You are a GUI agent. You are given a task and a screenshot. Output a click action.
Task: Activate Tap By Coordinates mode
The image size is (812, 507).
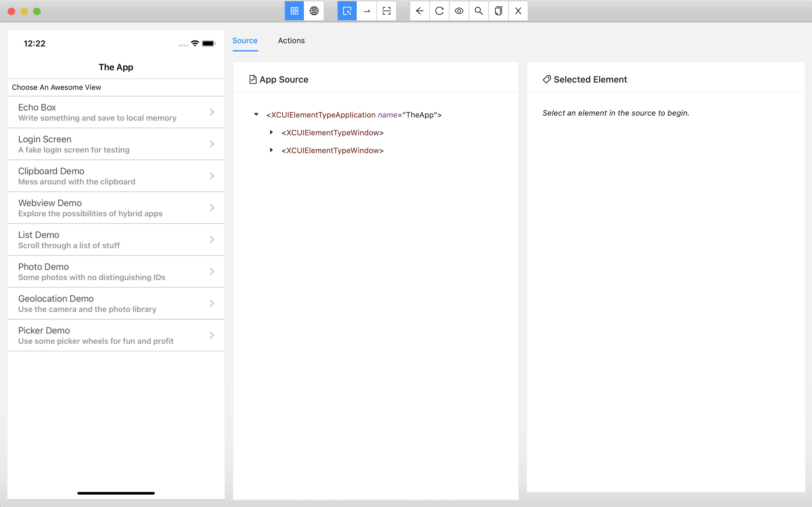(387, 11)
